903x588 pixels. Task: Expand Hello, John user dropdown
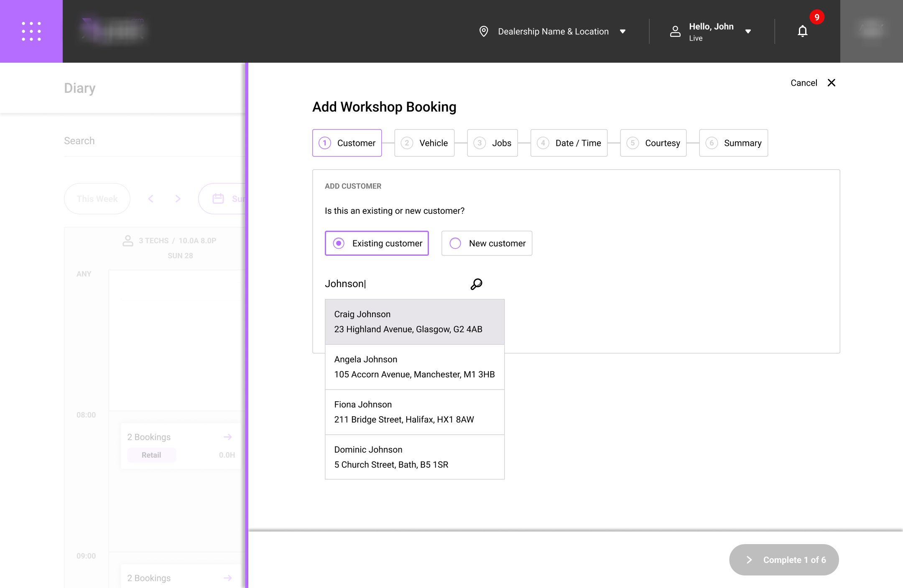[x=748, y=31]
